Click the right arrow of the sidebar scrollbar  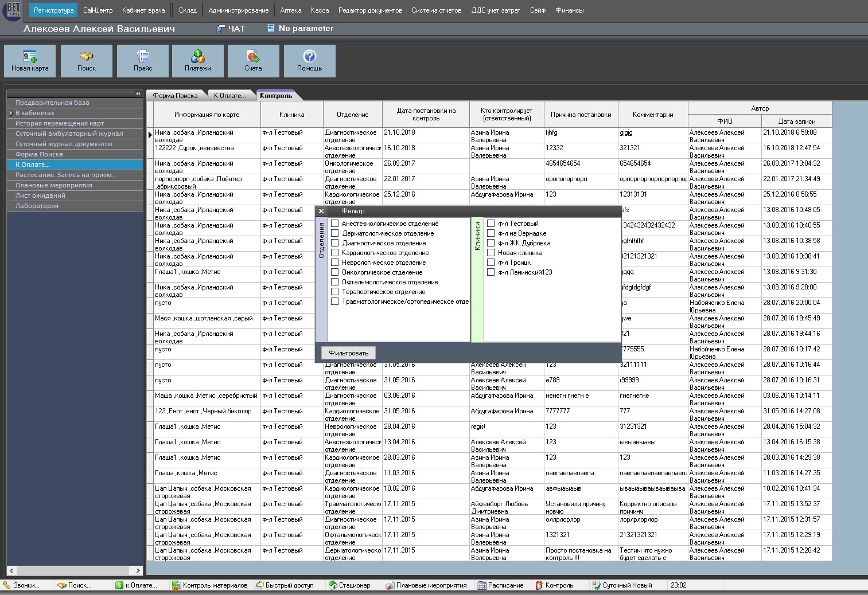tap(138, 570)
